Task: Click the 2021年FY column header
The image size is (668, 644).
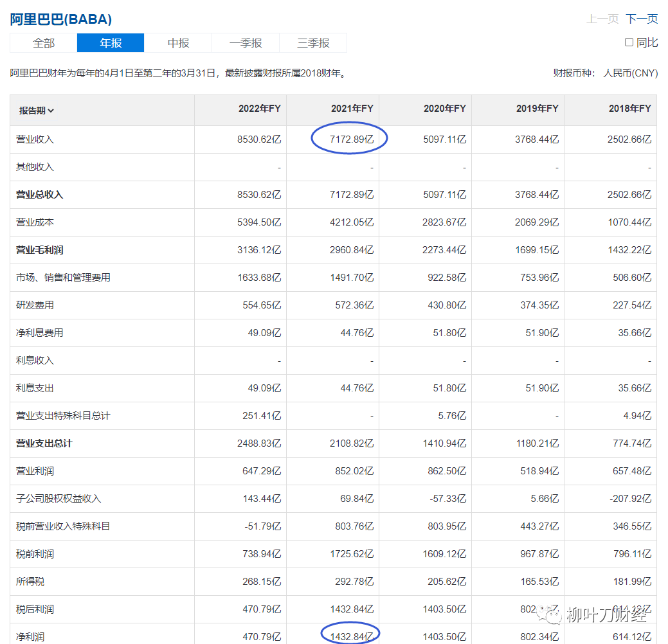Action: (x=352, y=109)
